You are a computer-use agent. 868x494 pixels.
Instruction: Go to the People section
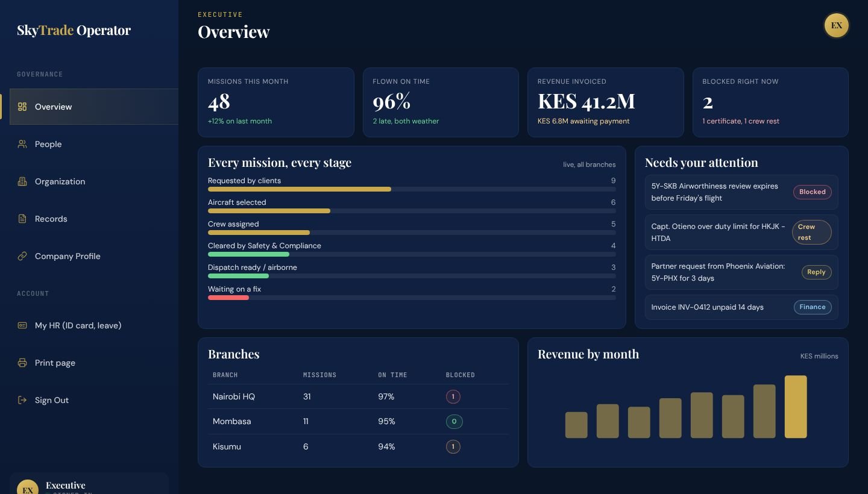pyautogui.click(x=93, y=144)
